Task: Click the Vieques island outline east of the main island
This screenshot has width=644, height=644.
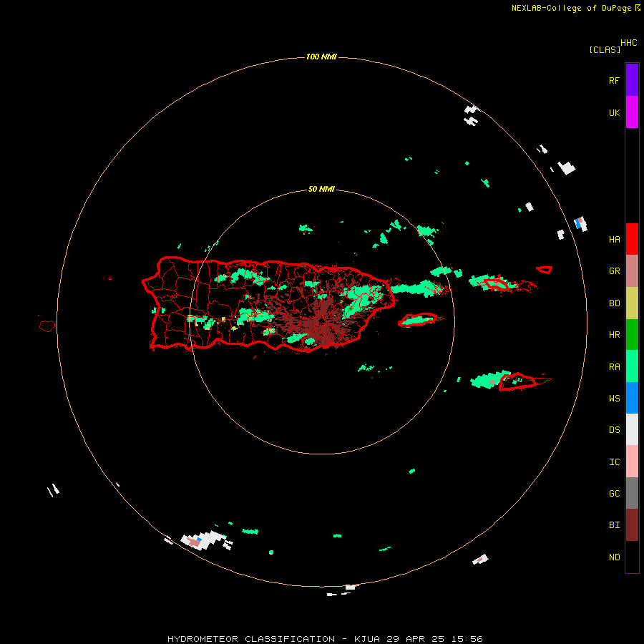Action: 417,320
